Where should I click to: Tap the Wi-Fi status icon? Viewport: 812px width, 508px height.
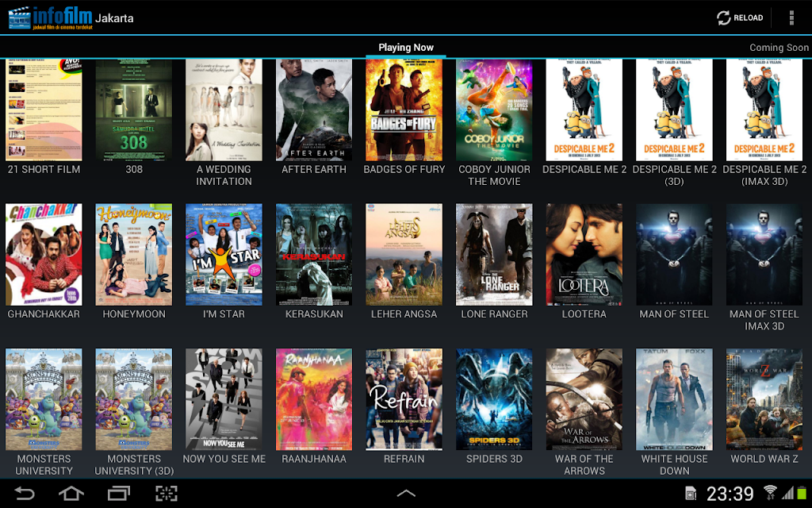pyautogui.click(x=770, y=492)
